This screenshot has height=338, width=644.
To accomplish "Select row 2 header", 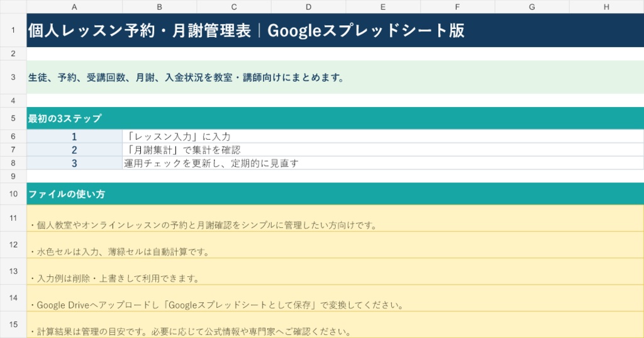I will pyautogui.click(x=13, y=54).
